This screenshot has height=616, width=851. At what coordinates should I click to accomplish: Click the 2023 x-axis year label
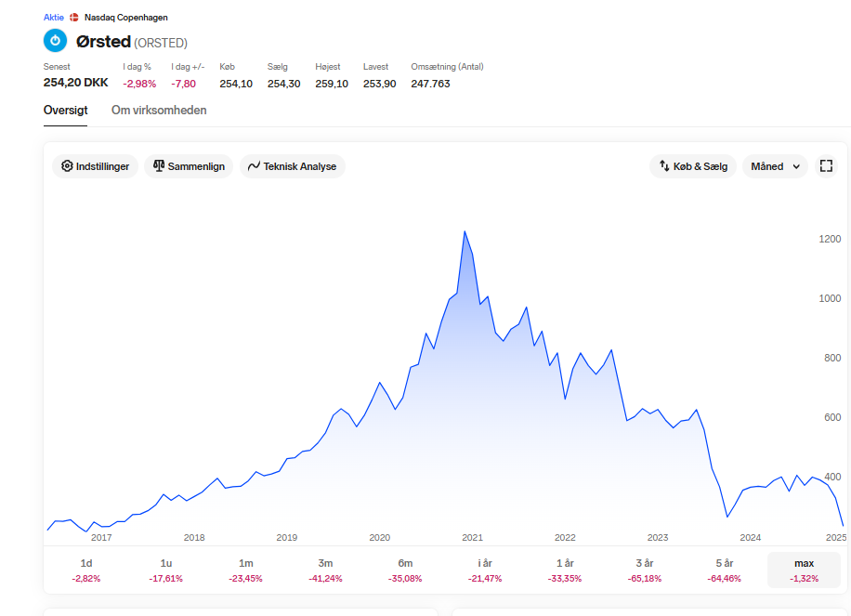658,537
